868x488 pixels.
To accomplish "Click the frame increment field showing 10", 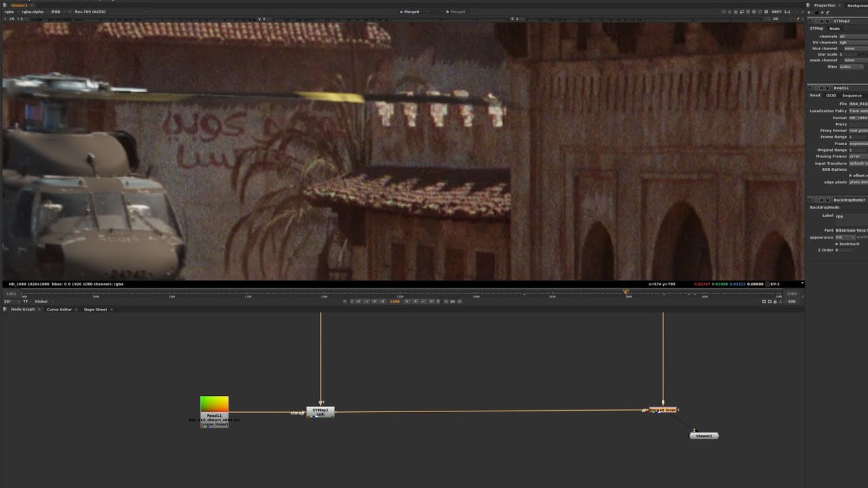I will (452, 301).
